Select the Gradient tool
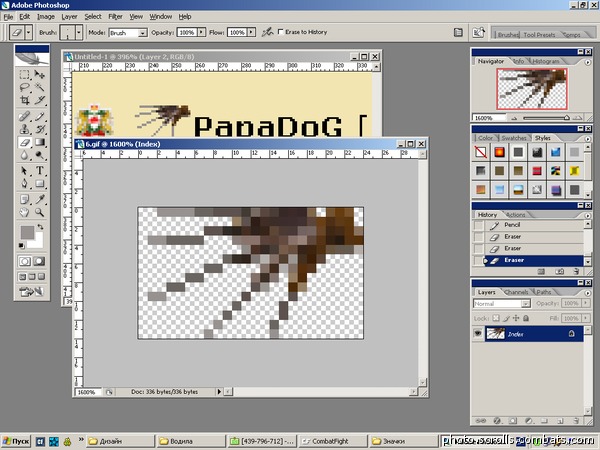The height and width of the screenshot is (450, 600). coord(39,142)
